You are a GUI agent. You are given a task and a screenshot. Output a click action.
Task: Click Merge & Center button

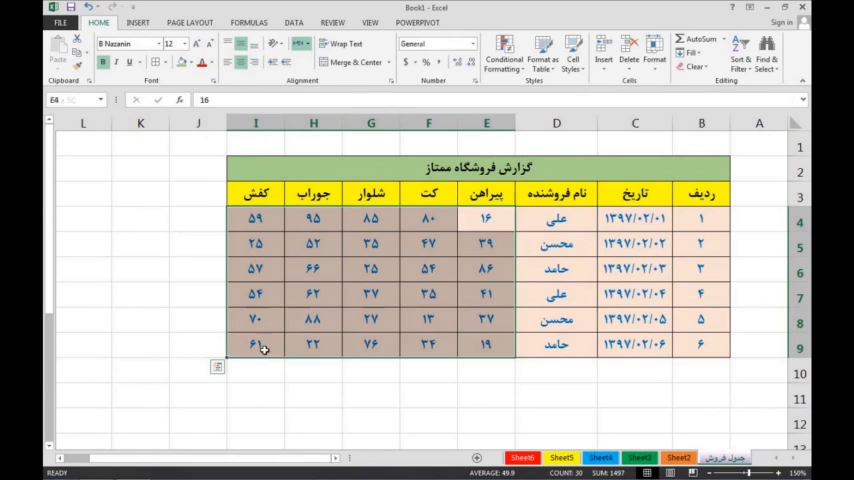(x=351, y=62)
